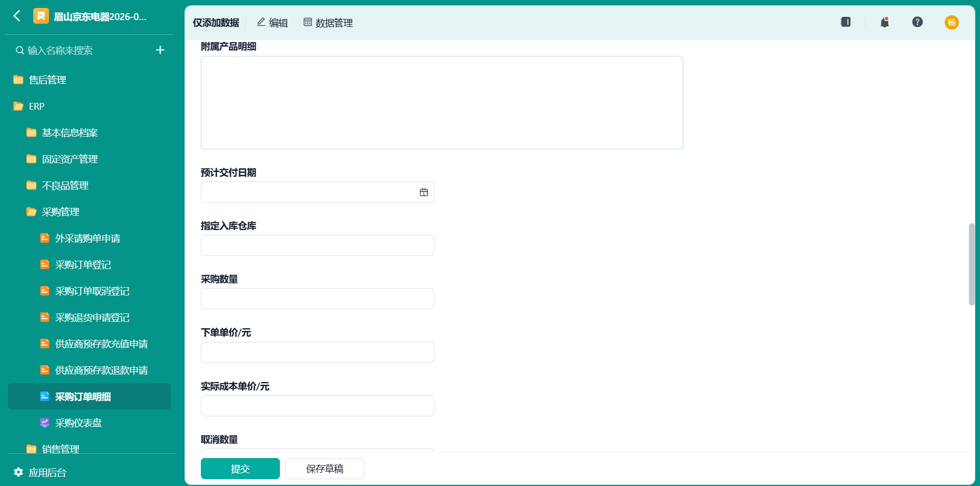Image resolution: width=980 pixels, height=486 pixels.
Task: Open the 眉山京东电器 app logo icon
Action: pos(41,16)
